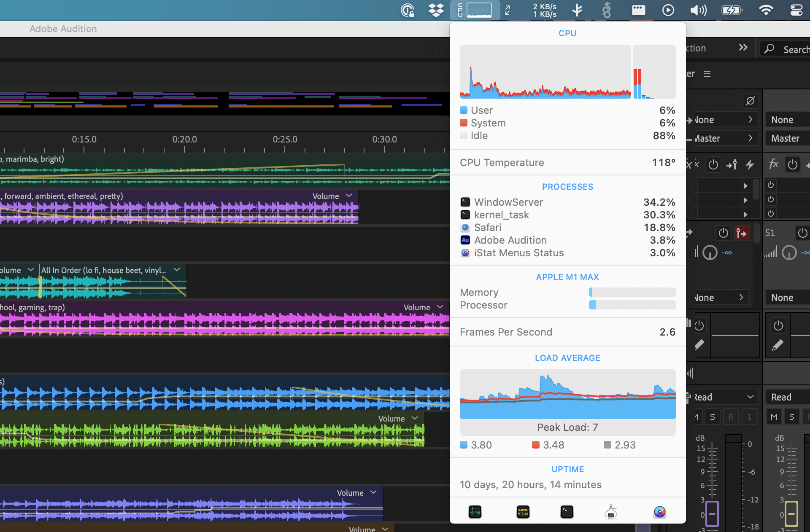Click the kernel_task row in the Processes list
Screen dimensions: 810x532
pos(567,215)
